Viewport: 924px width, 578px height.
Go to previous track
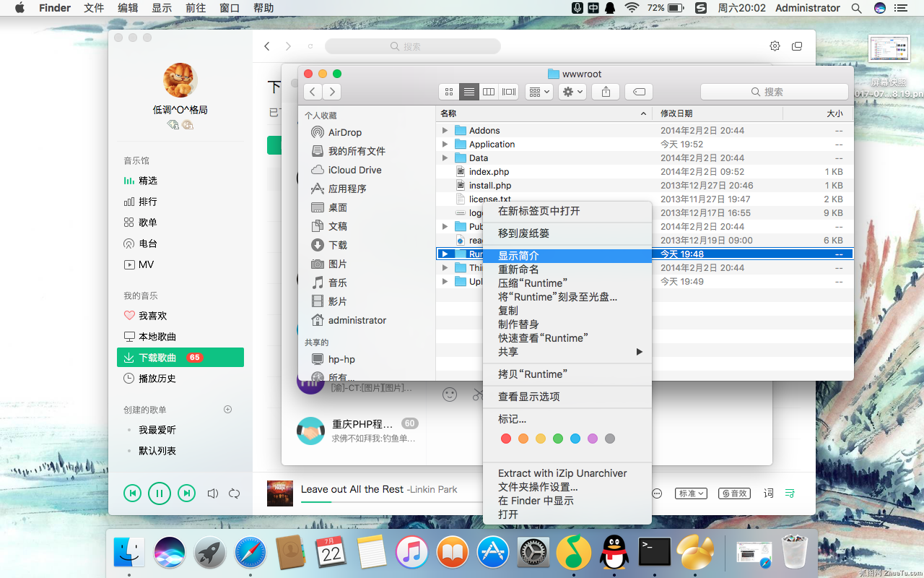point(132,493)
